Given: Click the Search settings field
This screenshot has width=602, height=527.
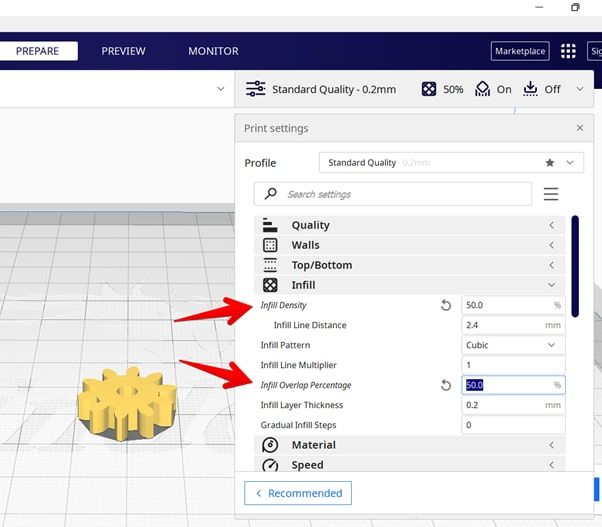Looking at the screenshot, I should pos(400,194).
